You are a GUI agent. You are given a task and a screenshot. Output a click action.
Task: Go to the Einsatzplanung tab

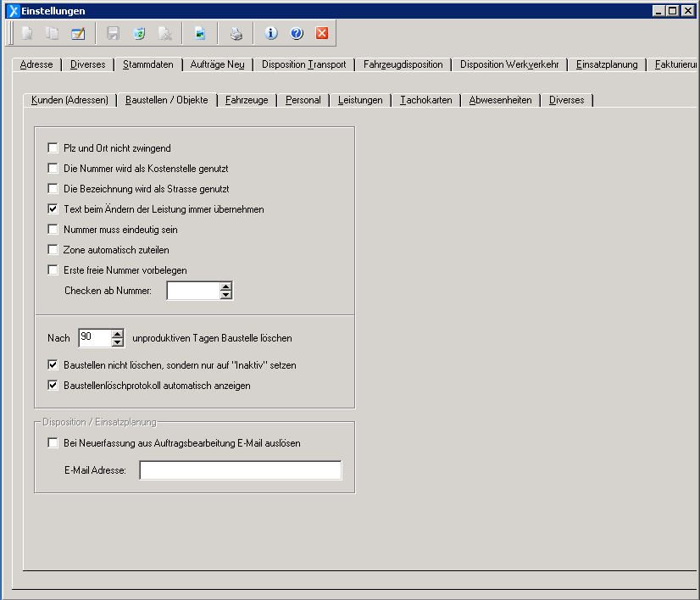(606, 64)
